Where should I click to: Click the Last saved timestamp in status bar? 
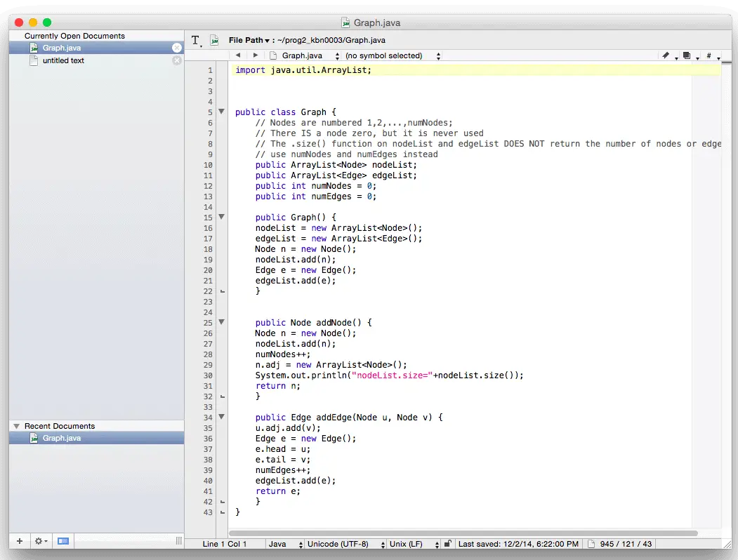tap(518, 544)
